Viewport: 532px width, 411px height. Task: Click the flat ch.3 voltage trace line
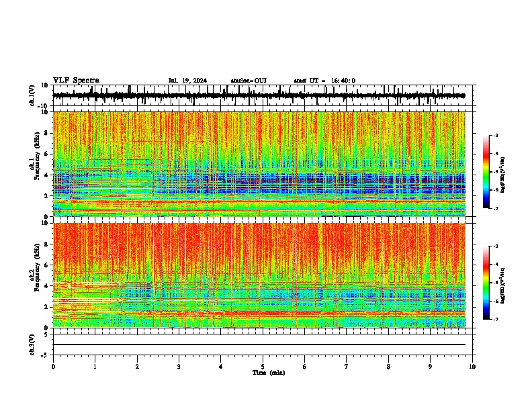[x=259, y=345]
